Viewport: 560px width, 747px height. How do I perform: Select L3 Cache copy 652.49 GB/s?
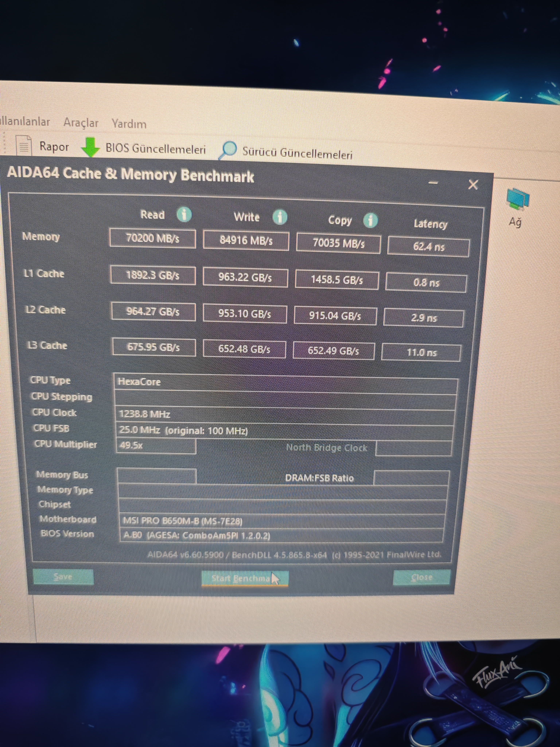pyautogui.click(x=333, y=351)
